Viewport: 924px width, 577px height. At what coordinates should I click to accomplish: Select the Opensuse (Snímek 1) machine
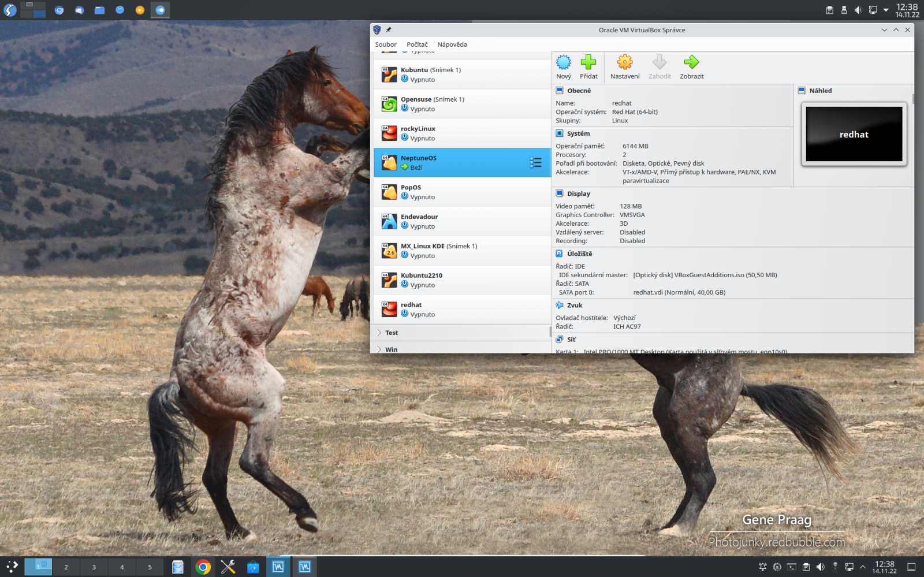tap(463, 104)
